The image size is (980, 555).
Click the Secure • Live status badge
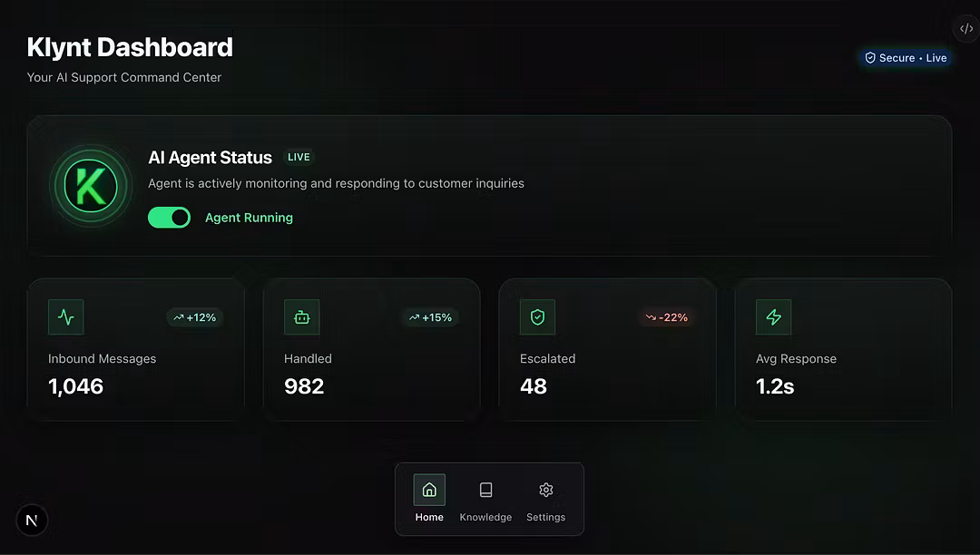905,58
